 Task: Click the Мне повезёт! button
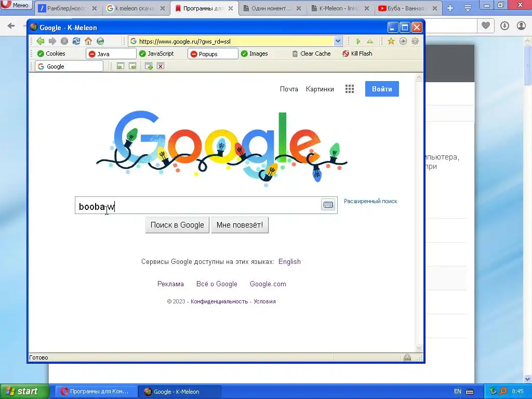click(x=240, y=225)
